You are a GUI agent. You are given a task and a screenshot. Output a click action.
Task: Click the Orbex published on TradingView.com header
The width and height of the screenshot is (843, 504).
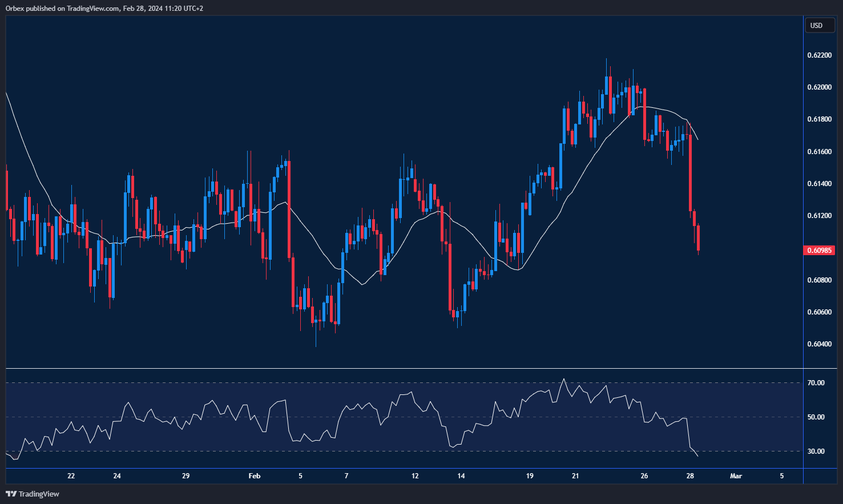pos(104,8)
